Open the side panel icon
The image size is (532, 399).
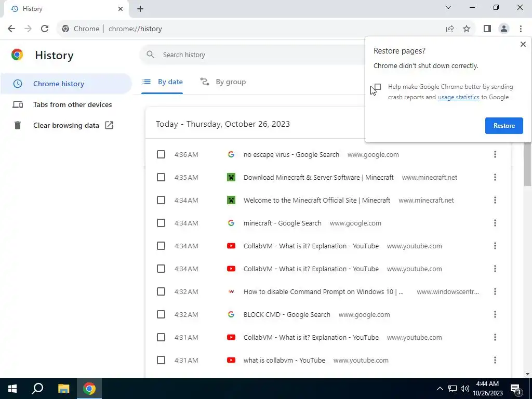487,29
